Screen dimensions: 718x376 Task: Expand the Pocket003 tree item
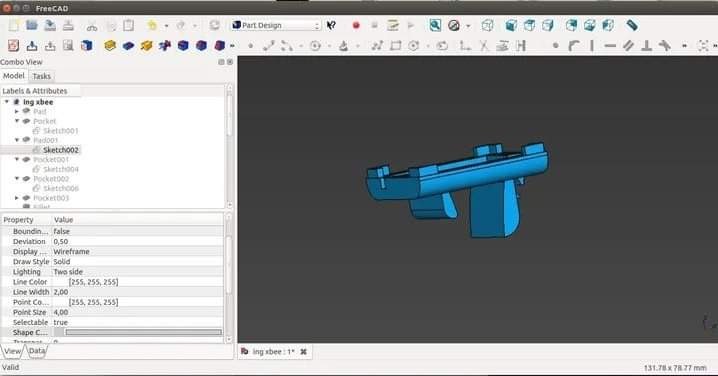pyautogui.click(x=17, y=198)
